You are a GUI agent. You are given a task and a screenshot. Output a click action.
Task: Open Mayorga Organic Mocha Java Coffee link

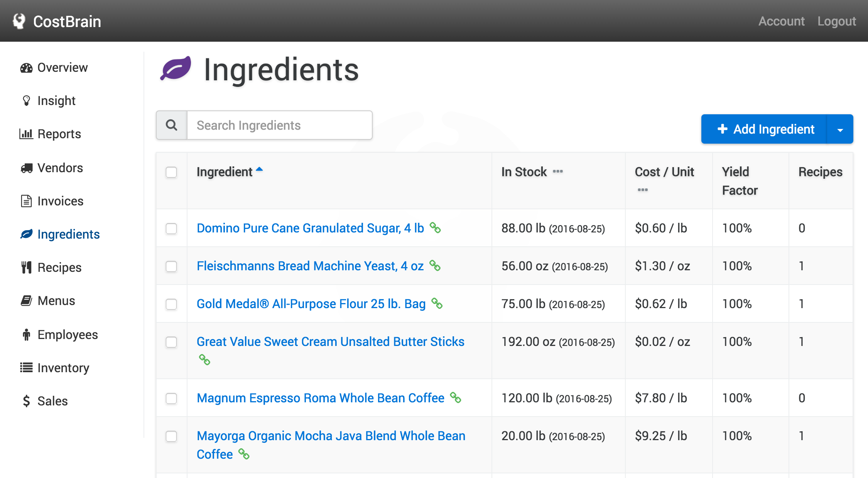pos(331,436)
